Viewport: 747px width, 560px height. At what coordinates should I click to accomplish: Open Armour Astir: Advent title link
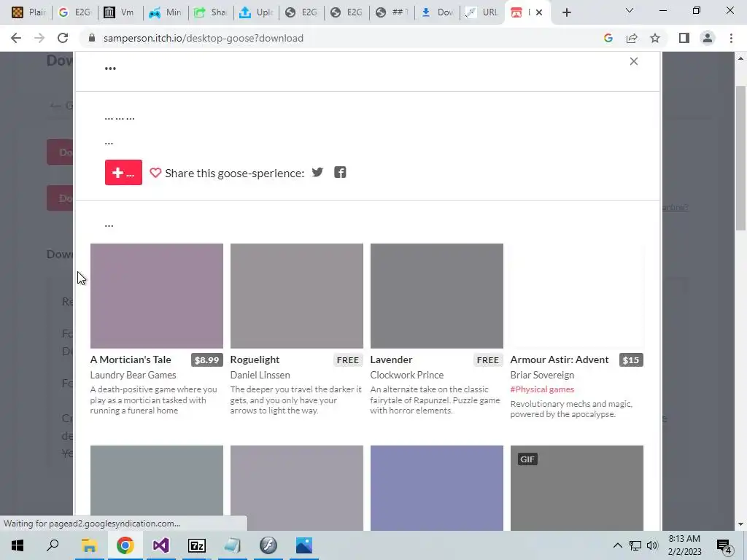[560, 359]
